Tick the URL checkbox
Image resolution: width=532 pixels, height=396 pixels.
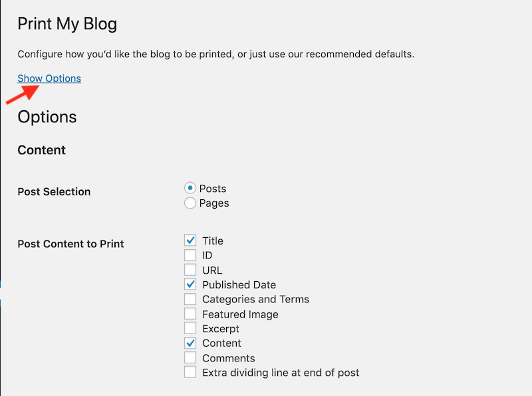(190, 270)
